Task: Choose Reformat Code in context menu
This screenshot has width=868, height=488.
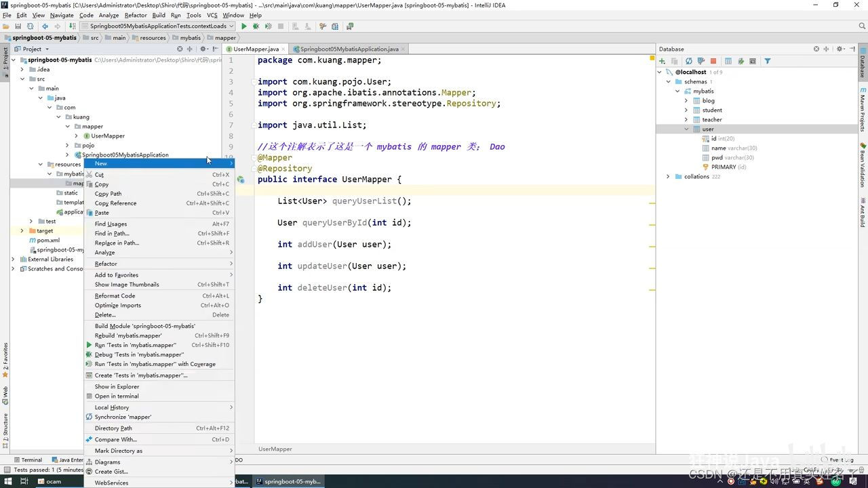Action: pos(159,296)
